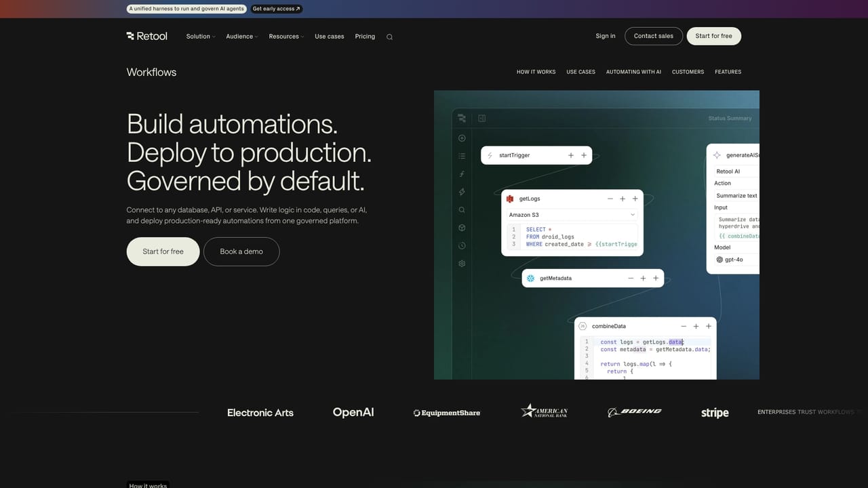The image size is (868, 488).
Task: Open the Amazon S3 resource dropdown
Action: click(572, 215)
